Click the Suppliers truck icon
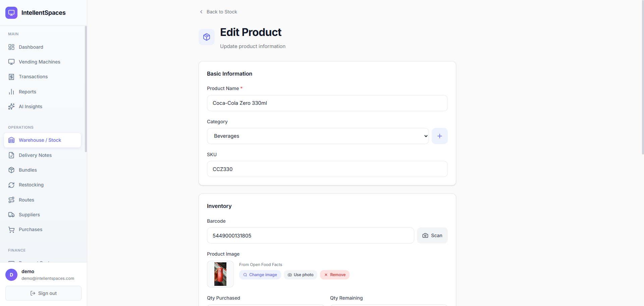The height and width of the screenshot is (306, 644). point(11,215)
